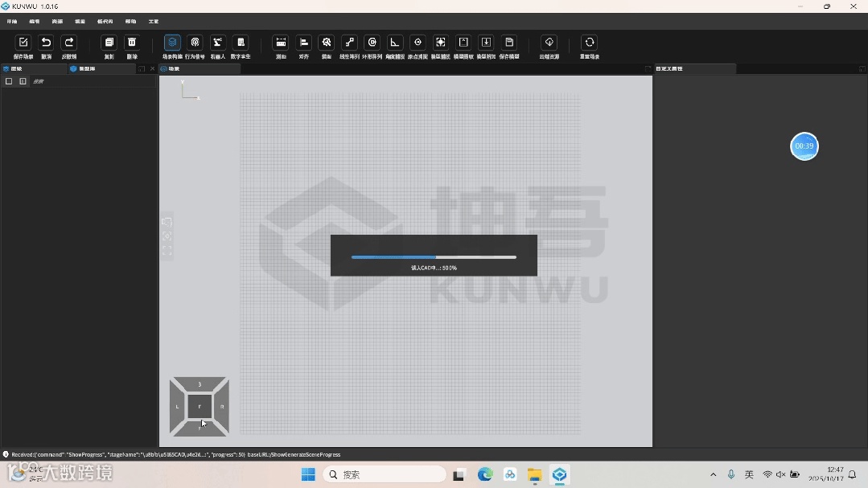868x488 pixels.
Task: Click the L face on view cube
Action: pos(177,407)
